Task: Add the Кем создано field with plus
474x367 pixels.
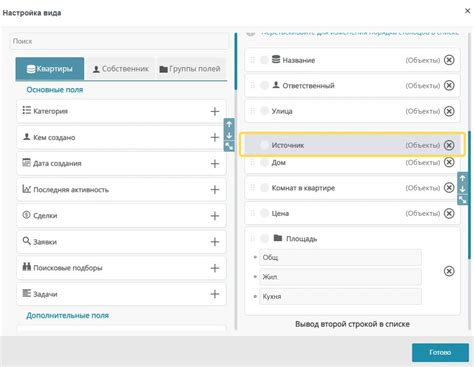Action: 215,137
